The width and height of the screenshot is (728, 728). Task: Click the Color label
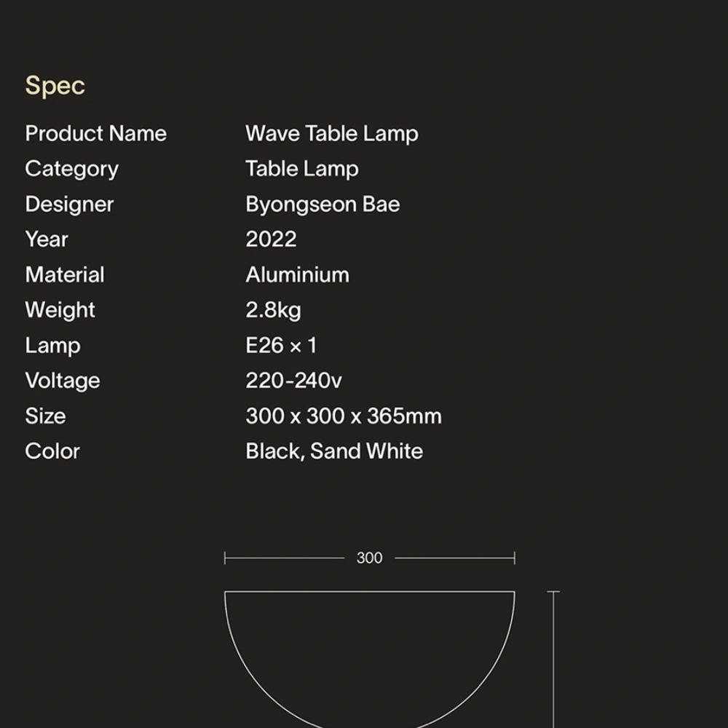[52, 451]
